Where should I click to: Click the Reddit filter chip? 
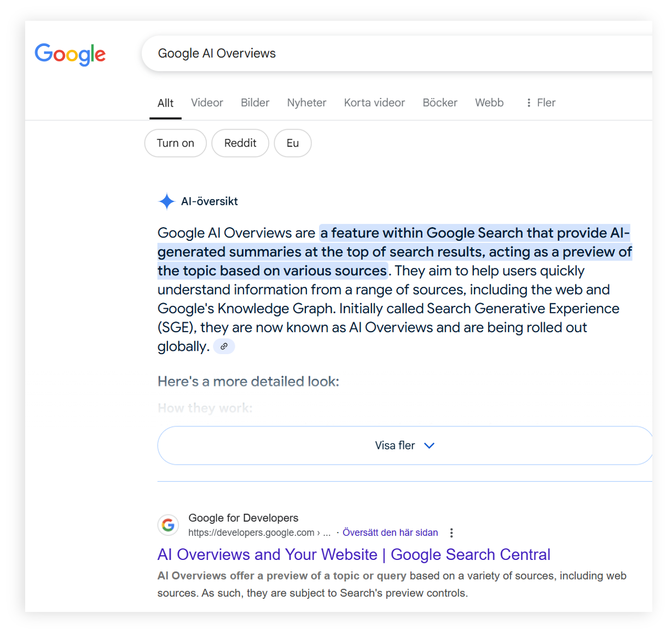pos(240,143)
